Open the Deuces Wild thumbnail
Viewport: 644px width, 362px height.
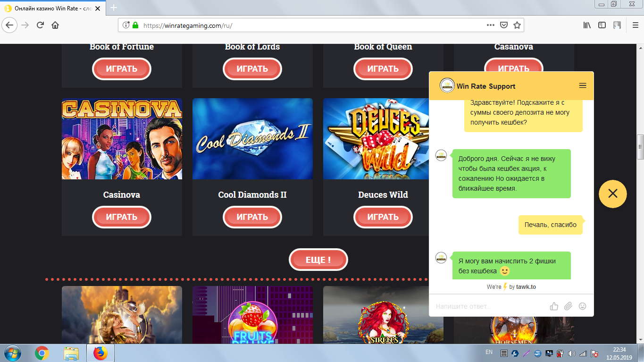point(376,139)
